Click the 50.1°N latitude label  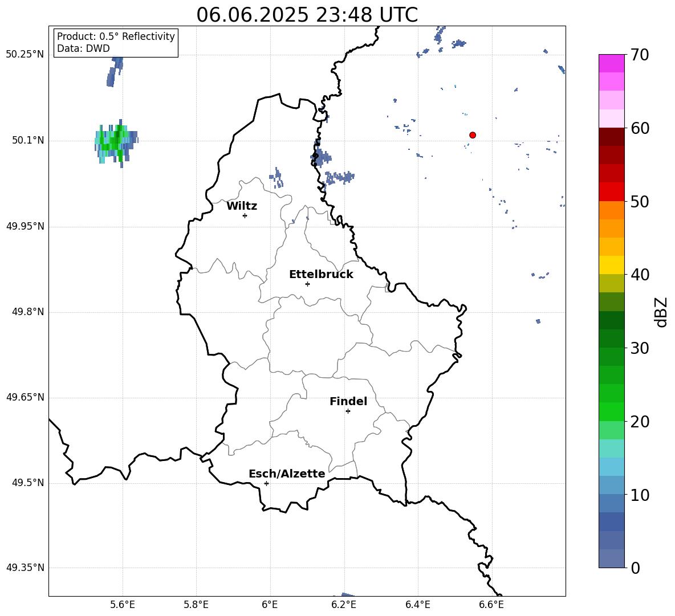tap(28, 140)
